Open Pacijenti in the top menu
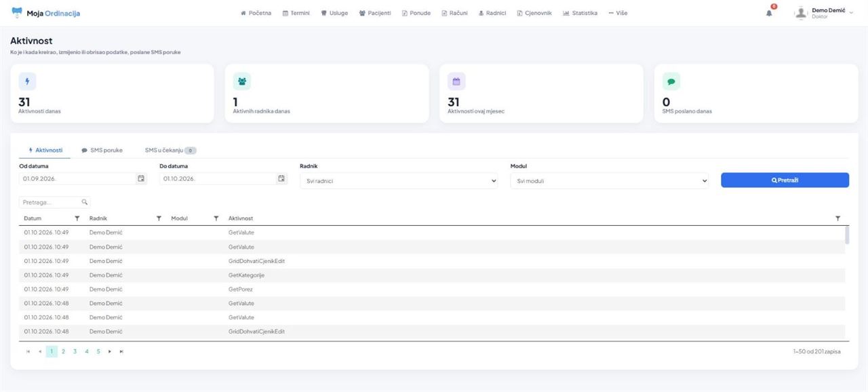 (x=375, y=13)
